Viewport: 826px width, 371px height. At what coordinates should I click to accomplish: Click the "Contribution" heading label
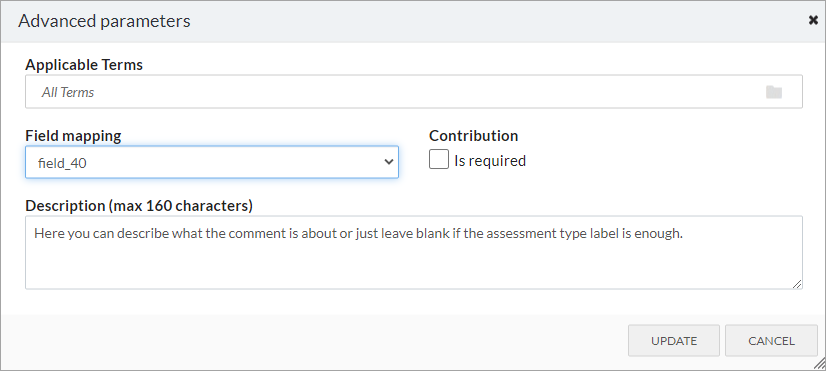[474, 135]
